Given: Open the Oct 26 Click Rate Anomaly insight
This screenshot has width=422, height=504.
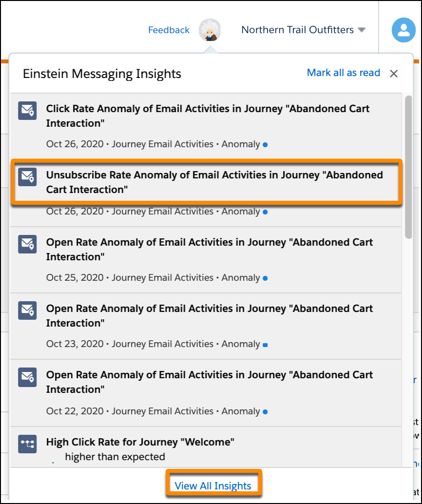Looking at the screenshot, I should point(205,116).
